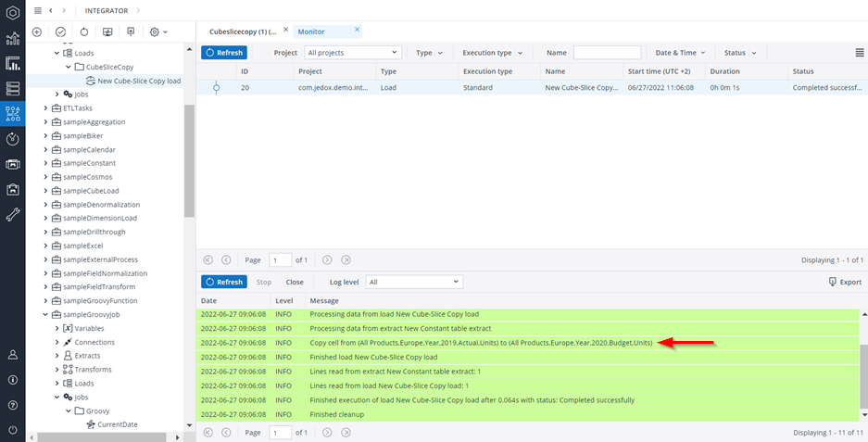Click the log panel vertical scrollbar

tap(864, 376)
